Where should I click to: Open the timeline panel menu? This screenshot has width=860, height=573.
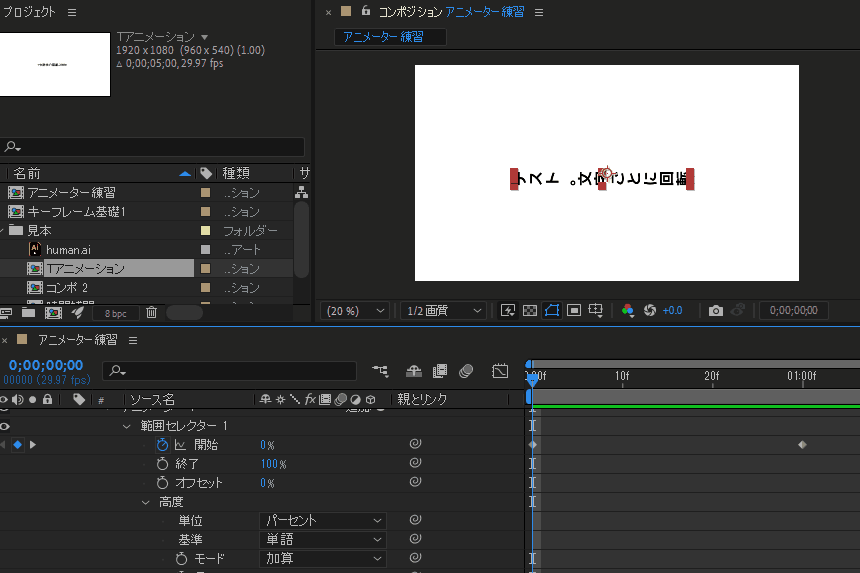click(133, 341)
